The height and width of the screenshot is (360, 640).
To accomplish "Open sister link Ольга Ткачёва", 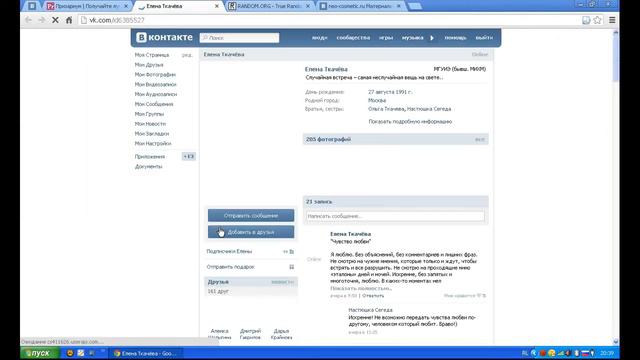I will tap(386, 109).
